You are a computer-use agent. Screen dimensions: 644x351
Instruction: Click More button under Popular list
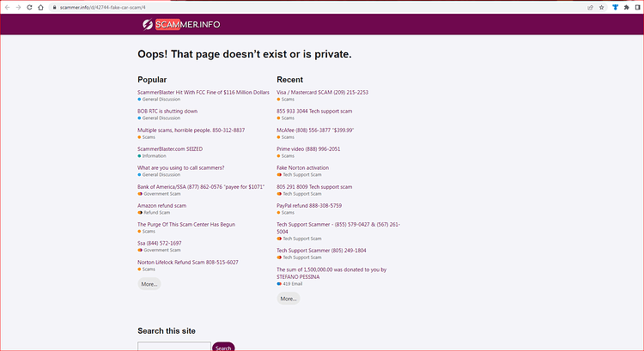pyautogui.click(x=149, y=284)
